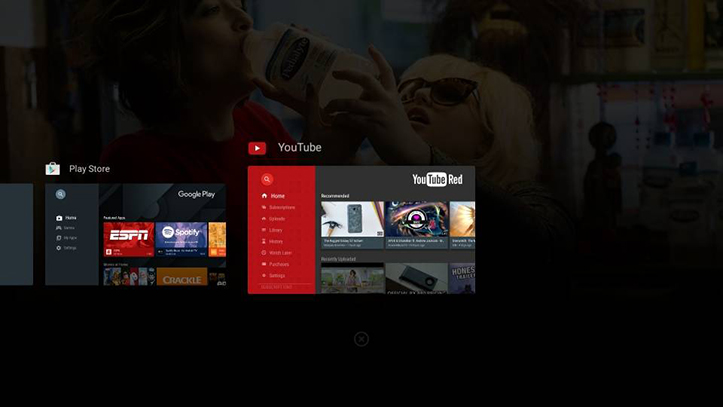Open the Honest Trailers recently uploaded thumbnail
Viewport: 723px width, 407px height.
(x=462, y=278)
